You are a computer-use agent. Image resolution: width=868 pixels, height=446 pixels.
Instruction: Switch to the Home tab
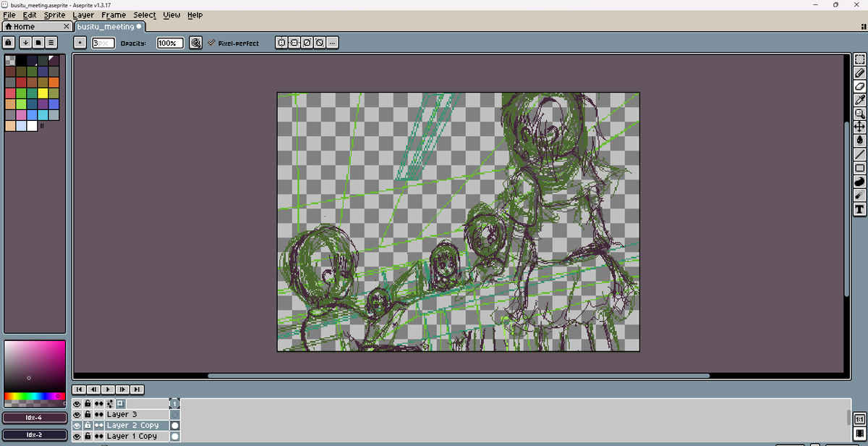(x=36, y=27)
